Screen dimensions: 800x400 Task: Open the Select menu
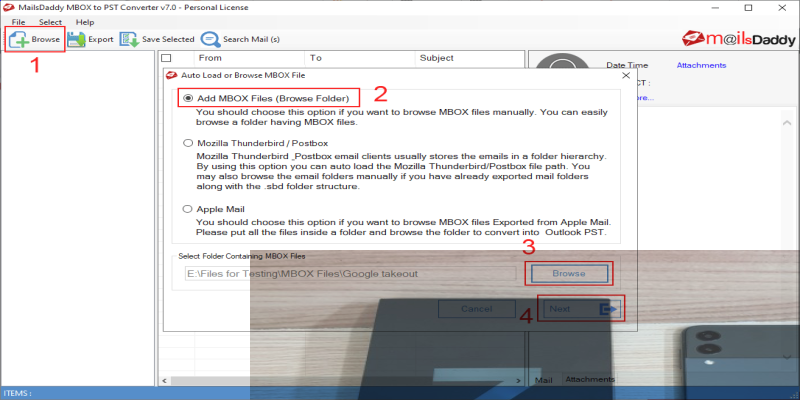click(x=50, y=22)
